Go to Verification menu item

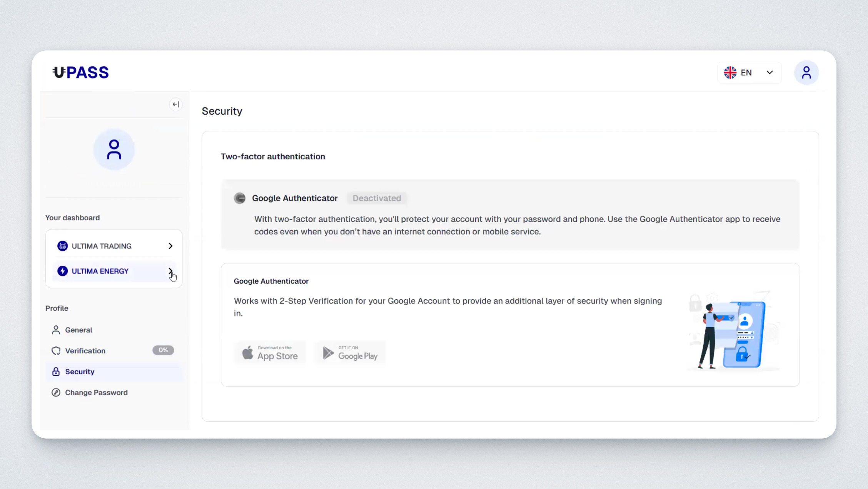pyautogui.click(x=85, y=351)
